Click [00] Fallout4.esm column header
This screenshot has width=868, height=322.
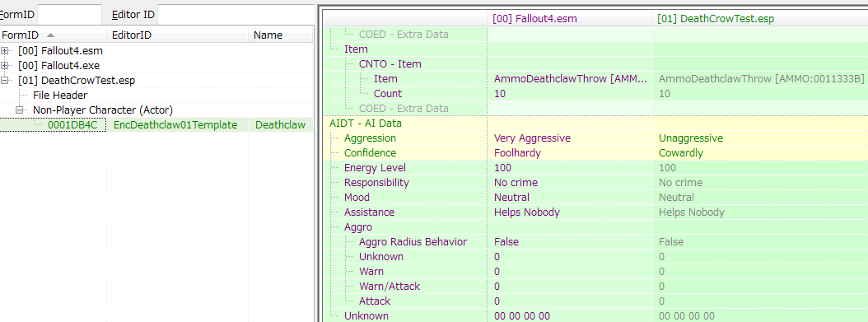point(570,19)
